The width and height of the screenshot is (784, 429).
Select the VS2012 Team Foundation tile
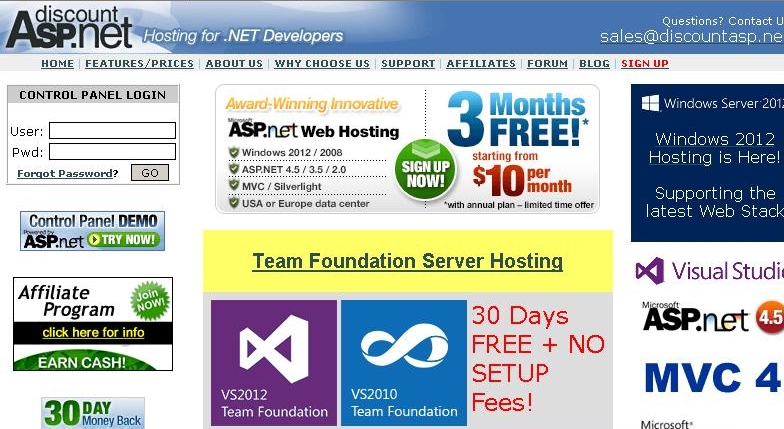click(274, 363)
